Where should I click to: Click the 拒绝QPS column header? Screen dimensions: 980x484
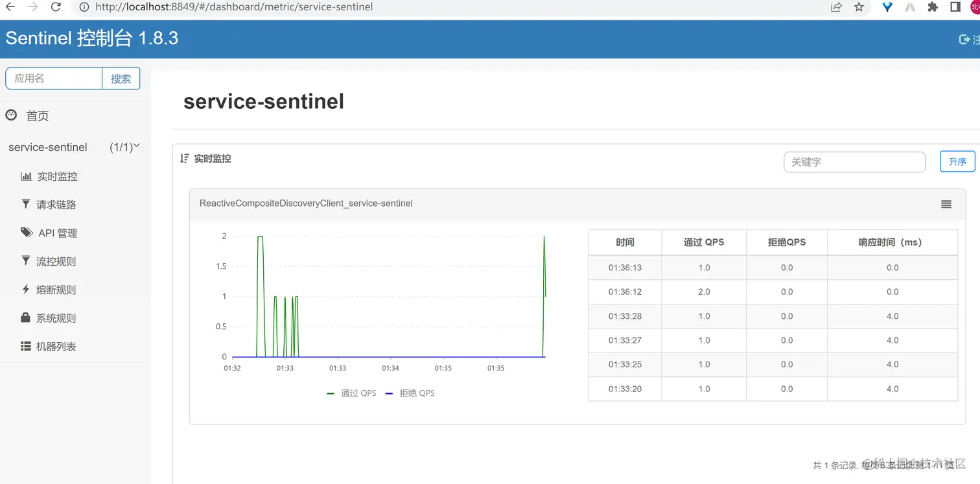pyautogui.click(x=787, y=242)
